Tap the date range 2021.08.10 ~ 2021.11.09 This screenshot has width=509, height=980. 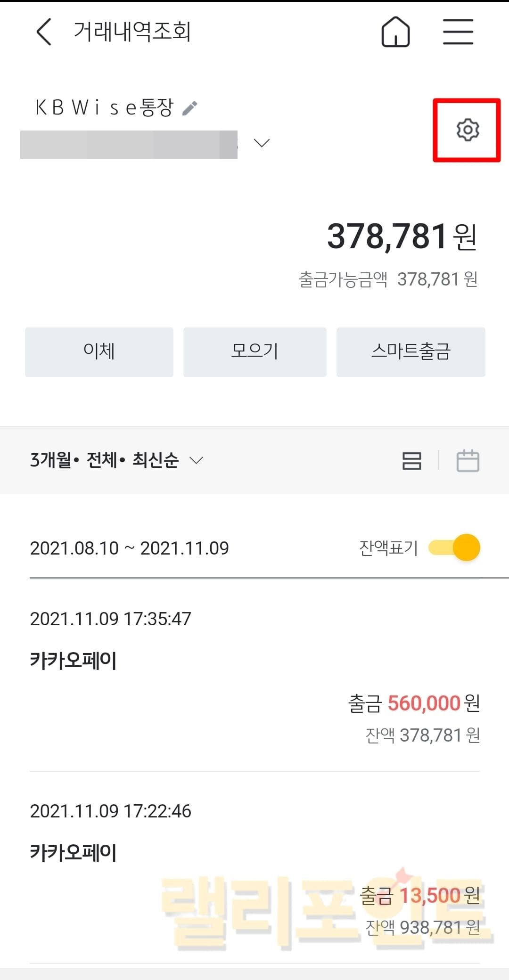pyautogui.click(x=129, y=548)
